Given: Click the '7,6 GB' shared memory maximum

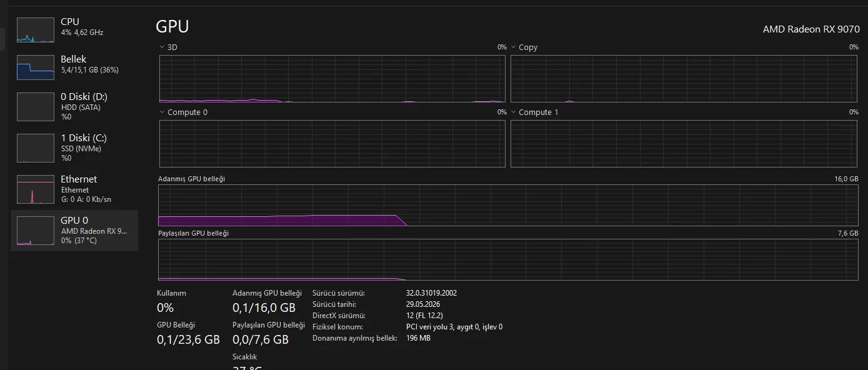Looking at the screenshot, I should (848, 233).
